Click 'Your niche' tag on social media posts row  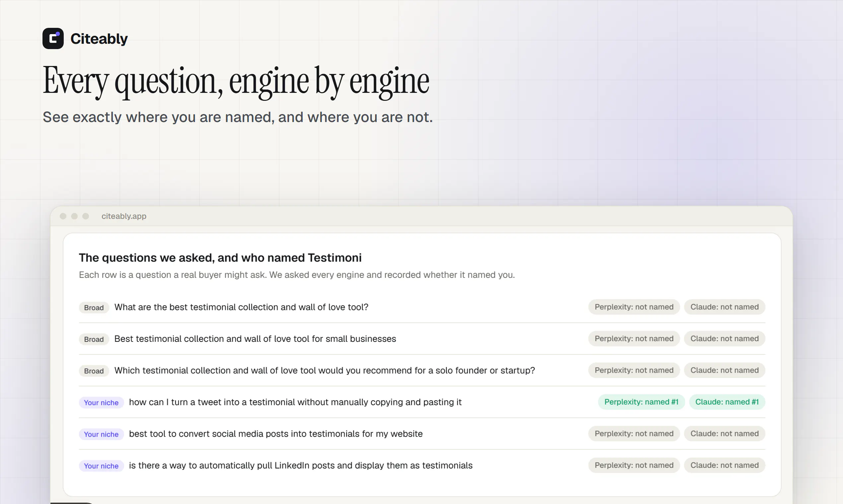101,434
